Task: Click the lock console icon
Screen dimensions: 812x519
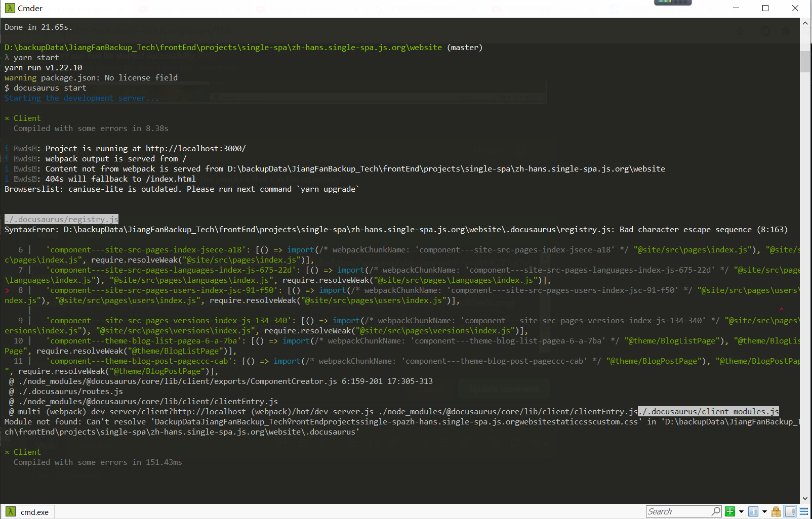Action: click(776, 511)
